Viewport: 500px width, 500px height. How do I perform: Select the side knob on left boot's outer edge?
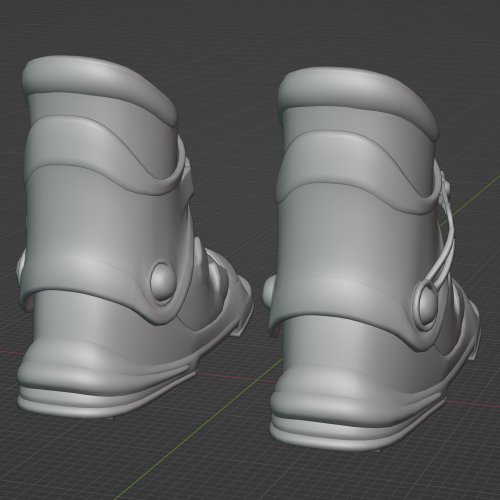pos(20,263)
